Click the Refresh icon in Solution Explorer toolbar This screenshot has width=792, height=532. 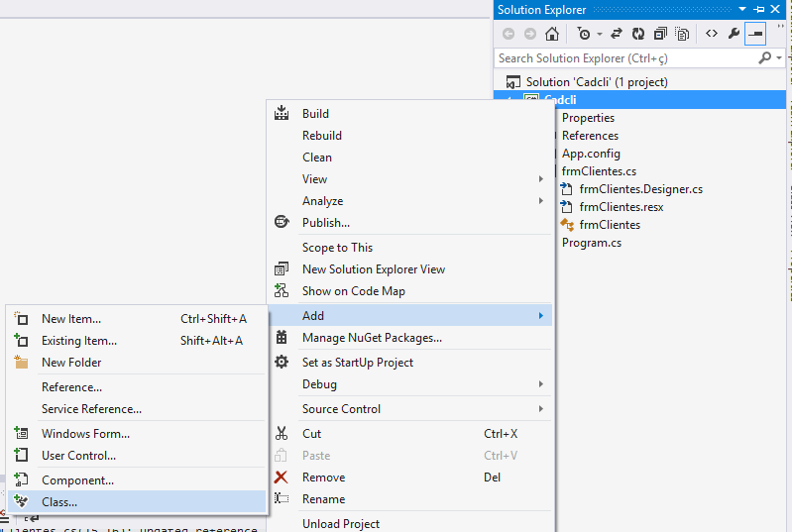pos(638,34)
